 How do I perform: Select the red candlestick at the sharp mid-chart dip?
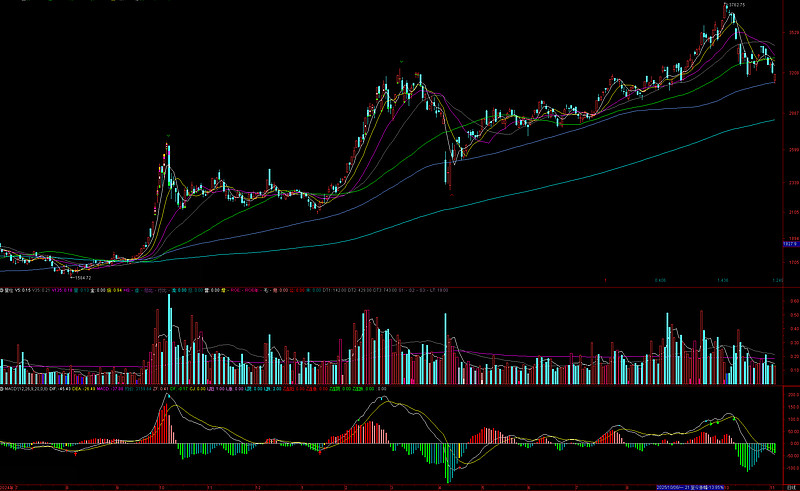pos(450,176)
